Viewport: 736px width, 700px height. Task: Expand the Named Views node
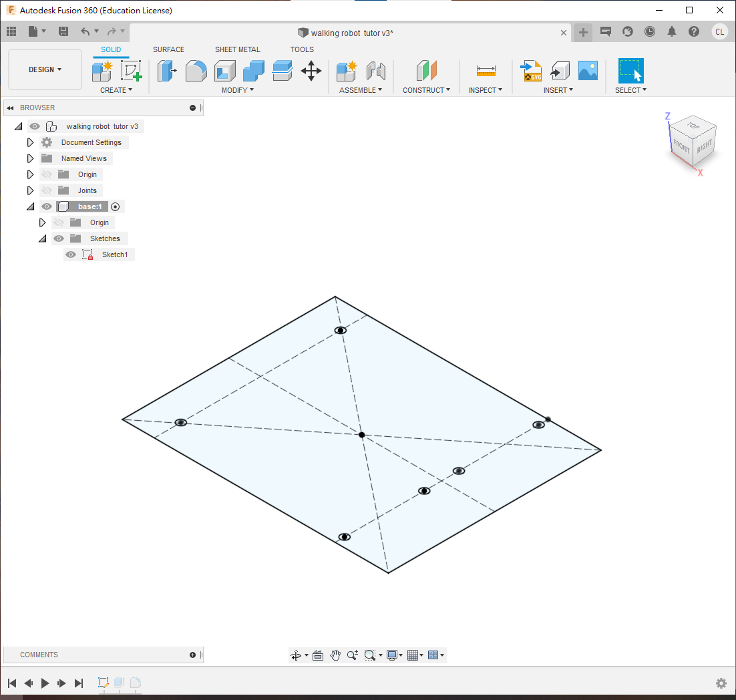pyautogui.click(x=30, y=158)
